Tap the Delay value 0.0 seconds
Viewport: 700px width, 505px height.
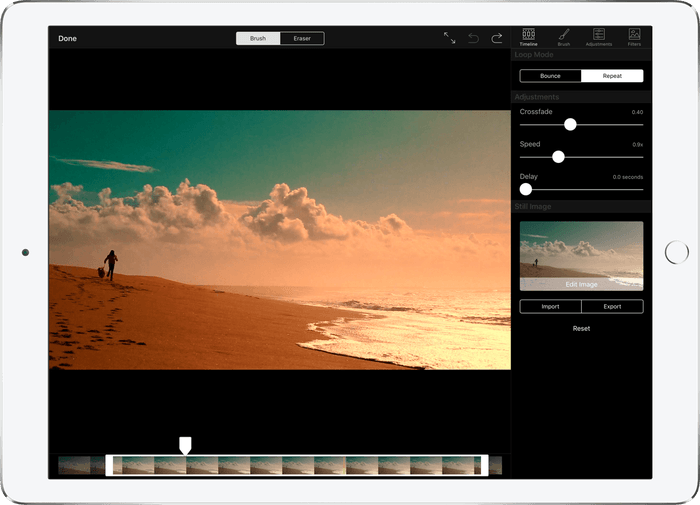coord(628,177)
